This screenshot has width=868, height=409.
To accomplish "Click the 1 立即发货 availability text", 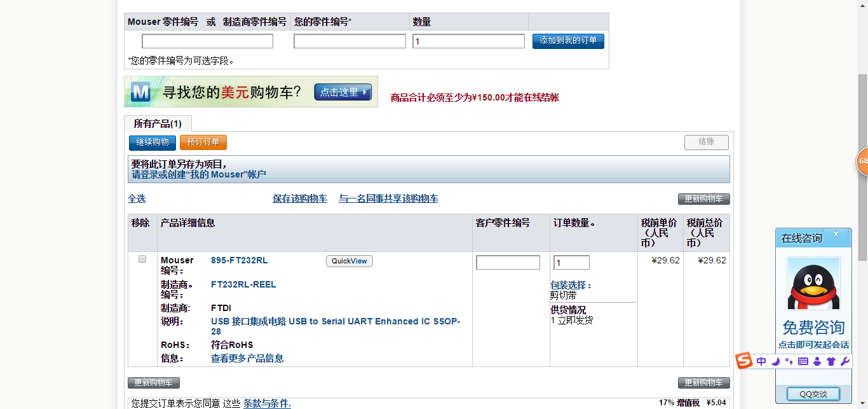I will (x=572, y=321).
